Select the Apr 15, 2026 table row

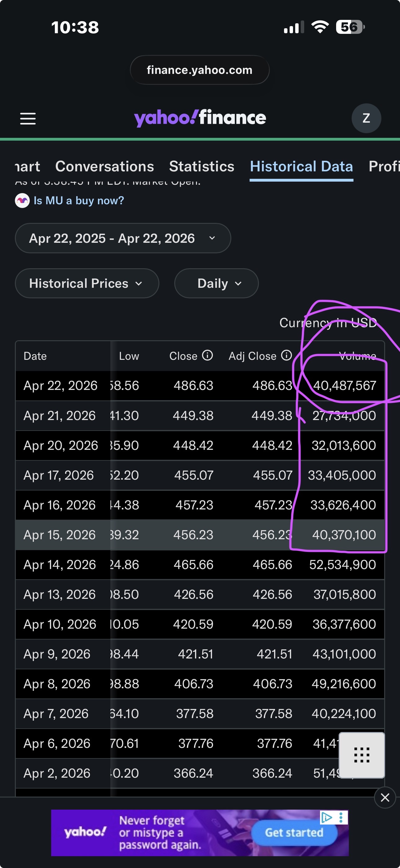[200, 535]
